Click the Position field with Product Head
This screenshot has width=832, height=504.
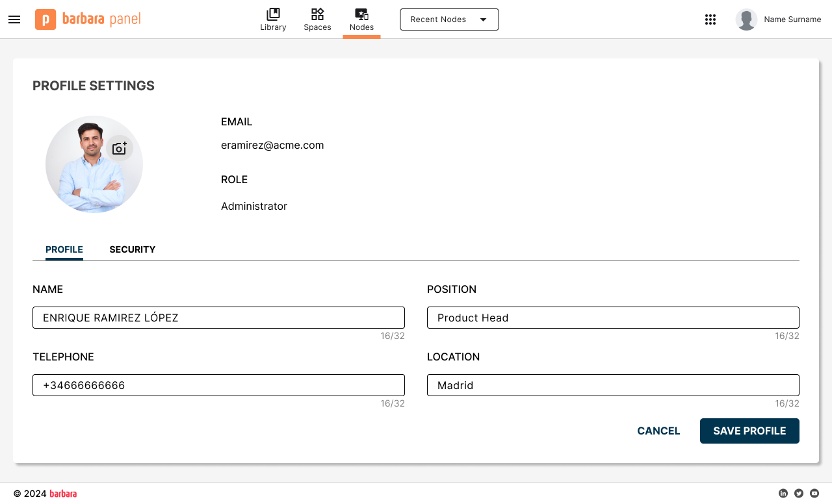[613, 318]
